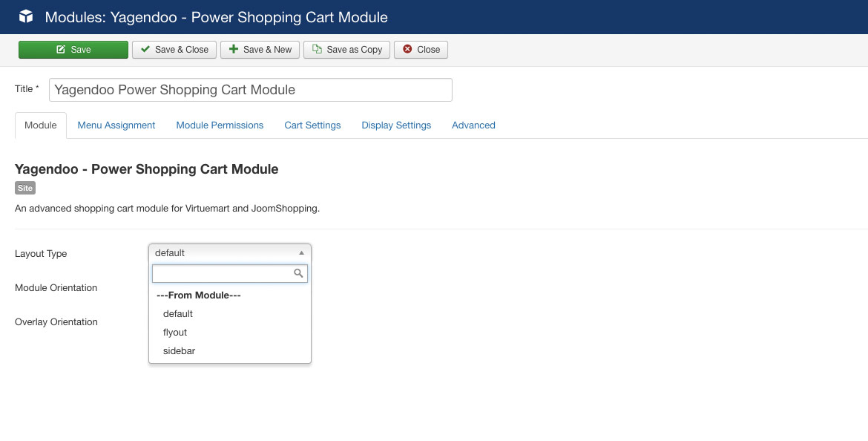The image size is (868, 441).
Task: Click the Yagendoo - Power Shopping Cart Module heading
Action: [147, 169]
